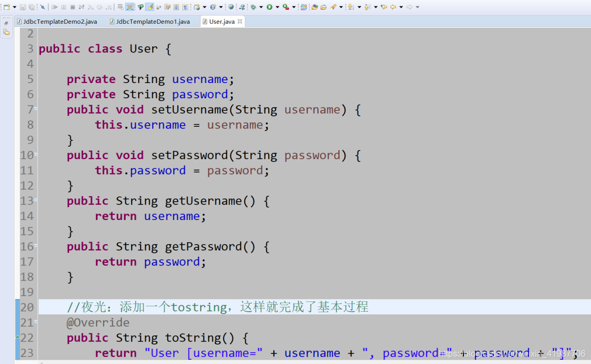Click 'toString()' on line 22

coord(200,338)
